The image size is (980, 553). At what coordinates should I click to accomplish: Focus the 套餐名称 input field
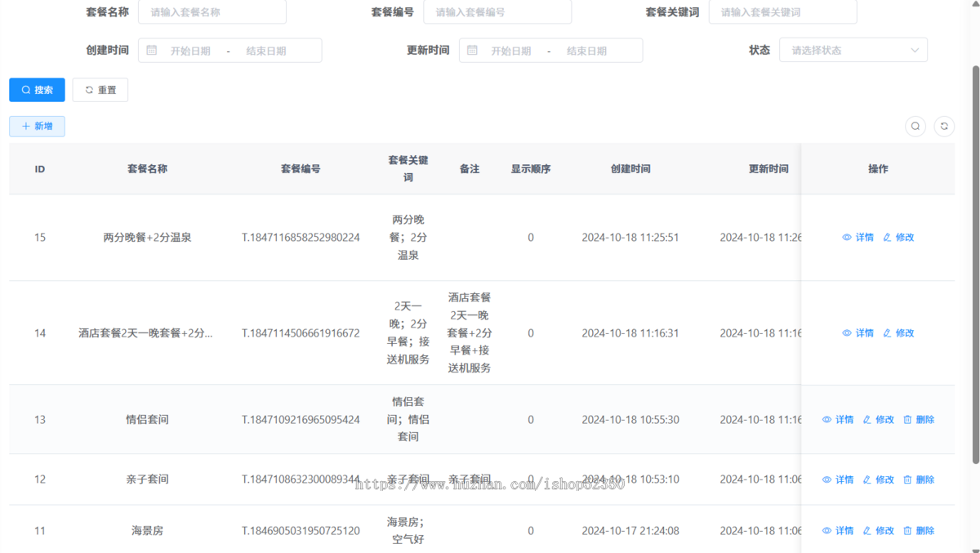(212, 12)
